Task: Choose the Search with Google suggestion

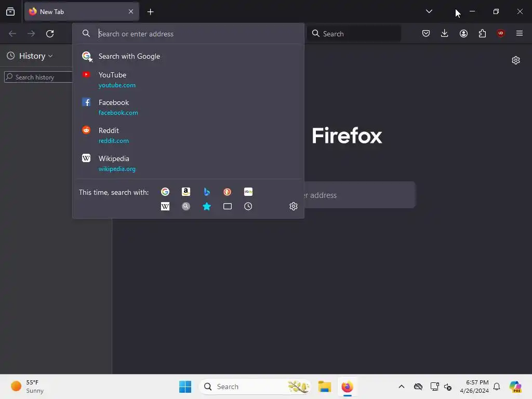Action: coord(188,56)
